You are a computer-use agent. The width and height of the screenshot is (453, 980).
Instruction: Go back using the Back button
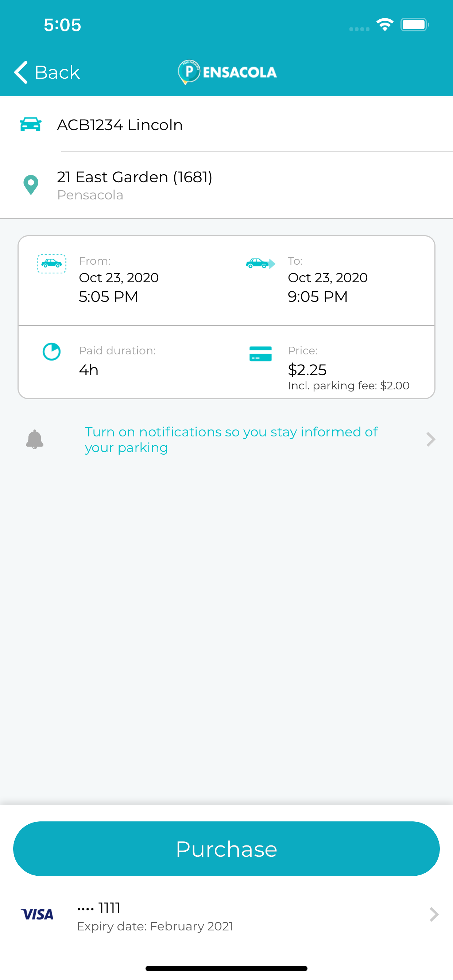[47, 72]
